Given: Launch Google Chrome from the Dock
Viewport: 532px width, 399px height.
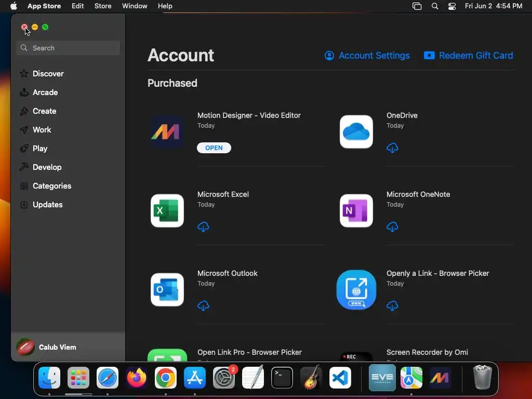Looking at the screenshot, I should [166, 378].
